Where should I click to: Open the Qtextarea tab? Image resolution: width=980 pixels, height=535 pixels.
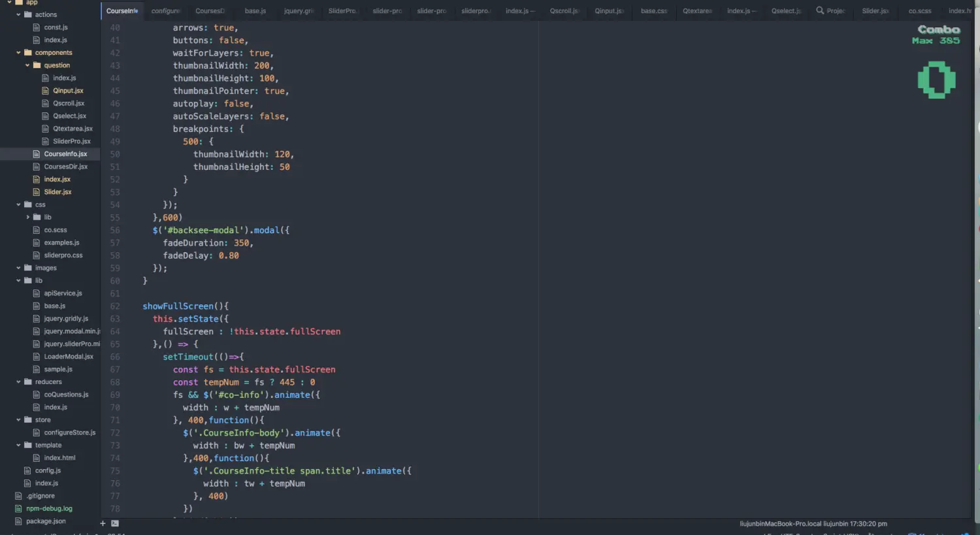698,11
